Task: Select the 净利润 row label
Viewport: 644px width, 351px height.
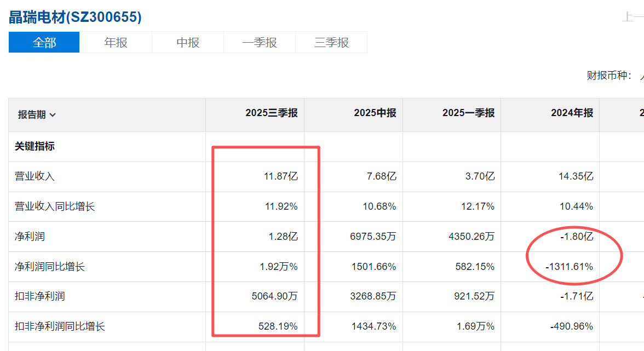Action: pyautogui.click(x=30, y=237)
